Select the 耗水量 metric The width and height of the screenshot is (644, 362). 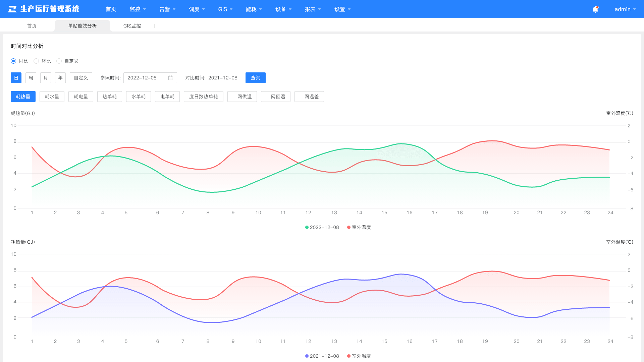(x=52, y=97)
